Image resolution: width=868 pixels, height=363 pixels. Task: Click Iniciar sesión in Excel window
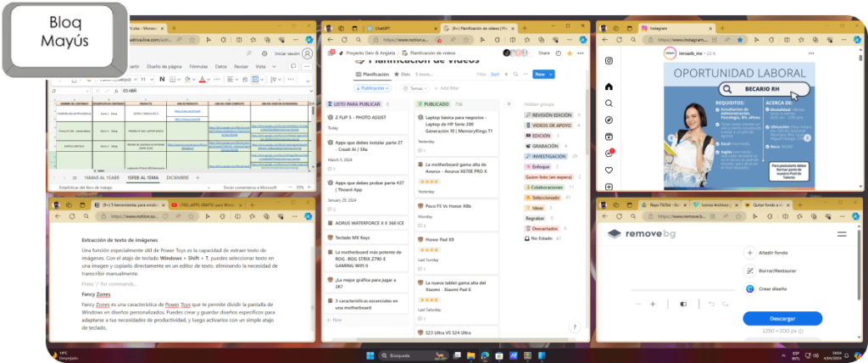pyautogui.click(x=287, y=53)
